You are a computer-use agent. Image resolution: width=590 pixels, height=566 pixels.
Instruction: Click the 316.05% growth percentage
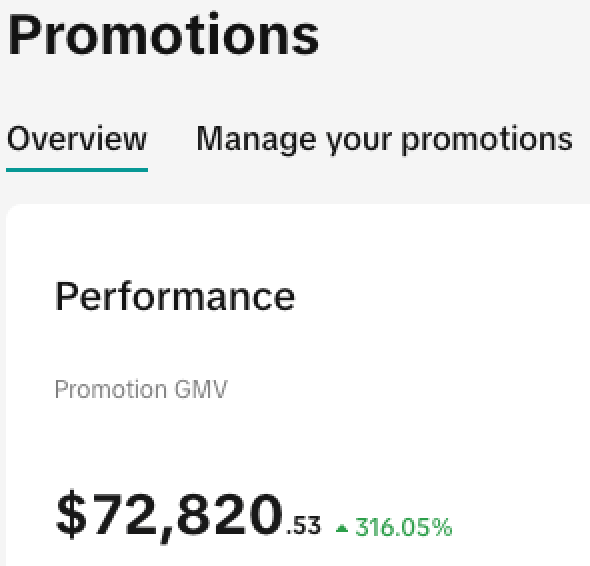tap(404, 527)
